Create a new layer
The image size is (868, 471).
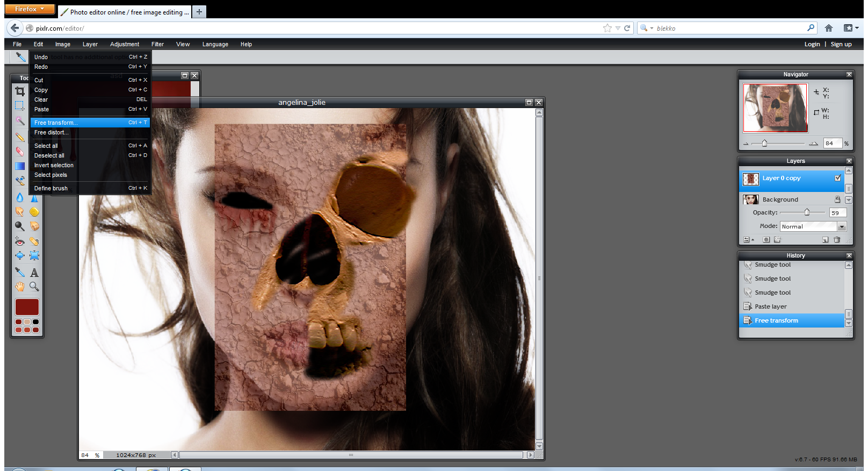tap(826, 240)
